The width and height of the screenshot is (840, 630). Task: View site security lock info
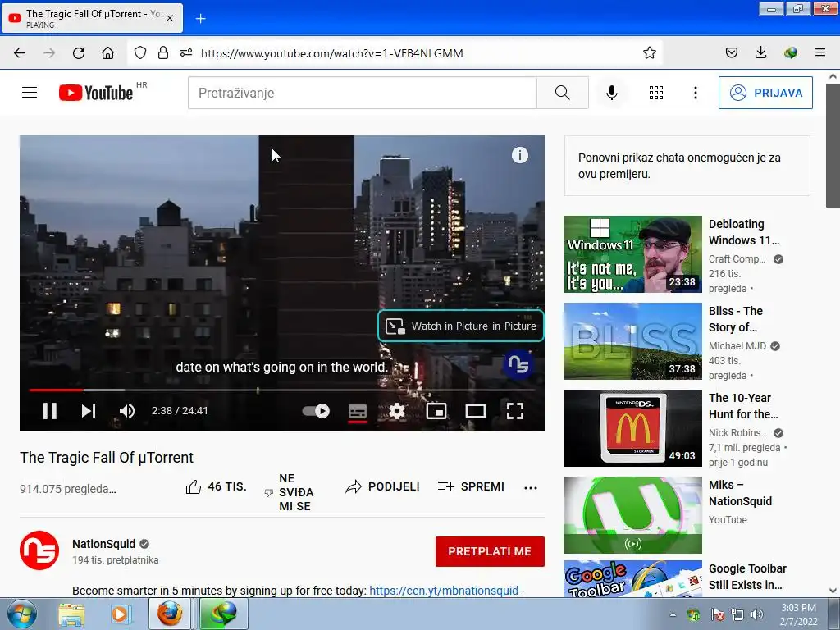[x=163, y=52]
